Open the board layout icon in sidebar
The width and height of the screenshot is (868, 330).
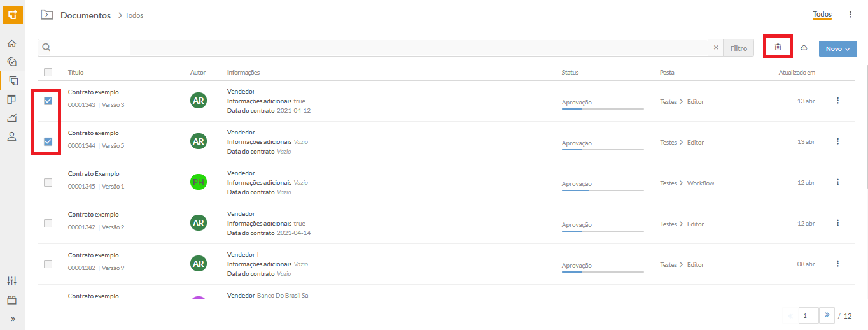pyautogui.click(x=11, y=99)
